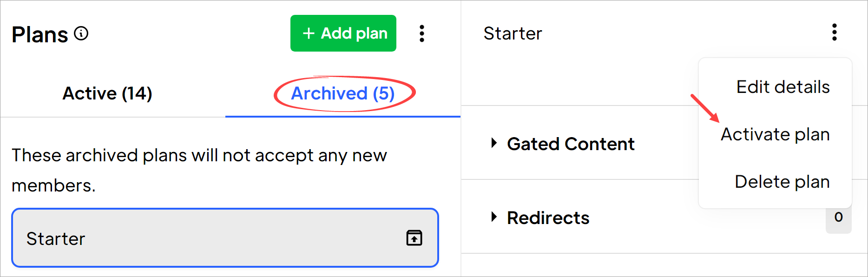Select the Archived (5) tab
868x277 pixels.
pyautogui.click(x=343, y=93)
